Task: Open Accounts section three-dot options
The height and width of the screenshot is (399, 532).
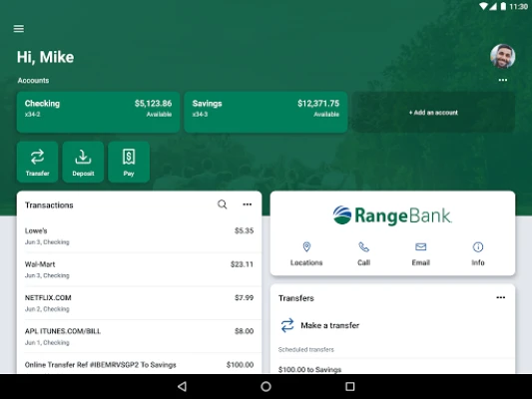Action: pos(503,80)
